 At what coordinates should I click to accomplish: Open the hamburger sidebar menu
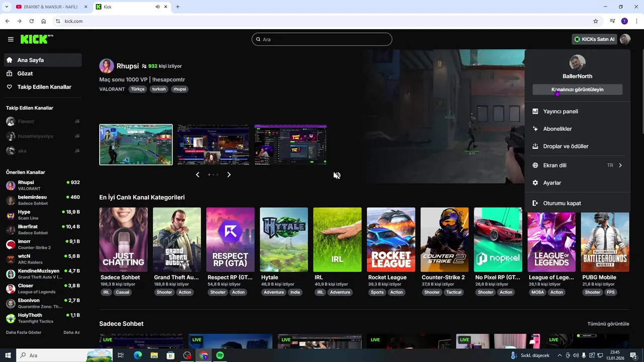11,39
